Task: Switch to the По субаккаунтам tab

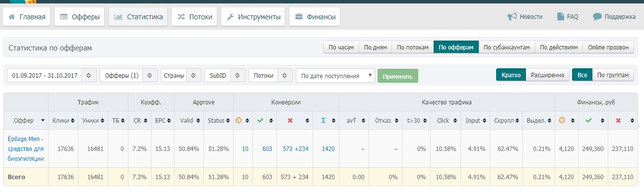Action: pos(507,48)
